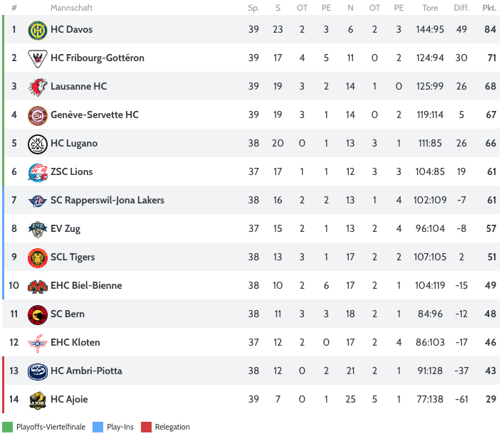Click the red Relegation legend swatch
This screenshot has height=436, width=504.
click(x=145, y=427)
